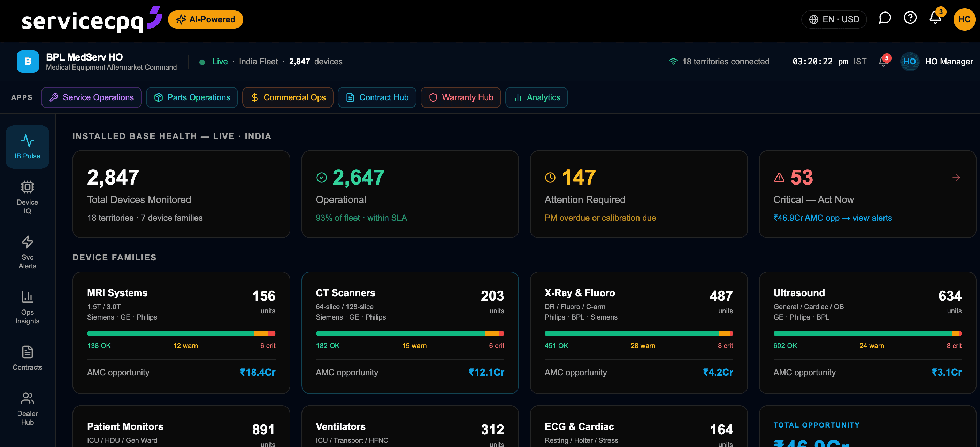
Task: Follow the ₹46.9Cr AMC opp view alerts link
Action: point(832,218)
